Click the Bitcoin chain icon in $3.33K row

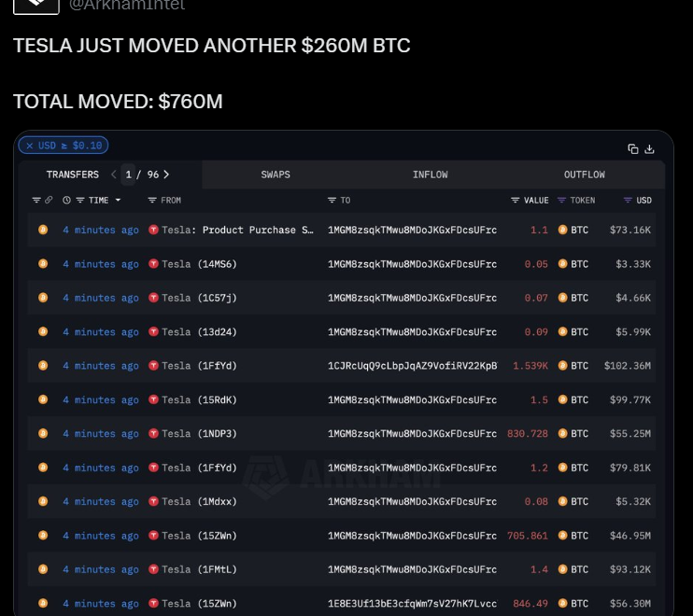43,263
